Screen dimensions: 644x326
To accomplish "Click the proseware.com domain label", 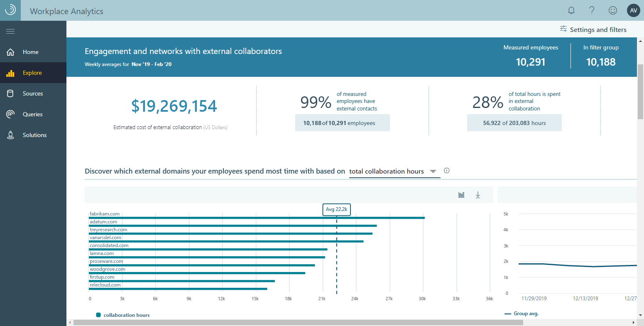I will point(106,261).
